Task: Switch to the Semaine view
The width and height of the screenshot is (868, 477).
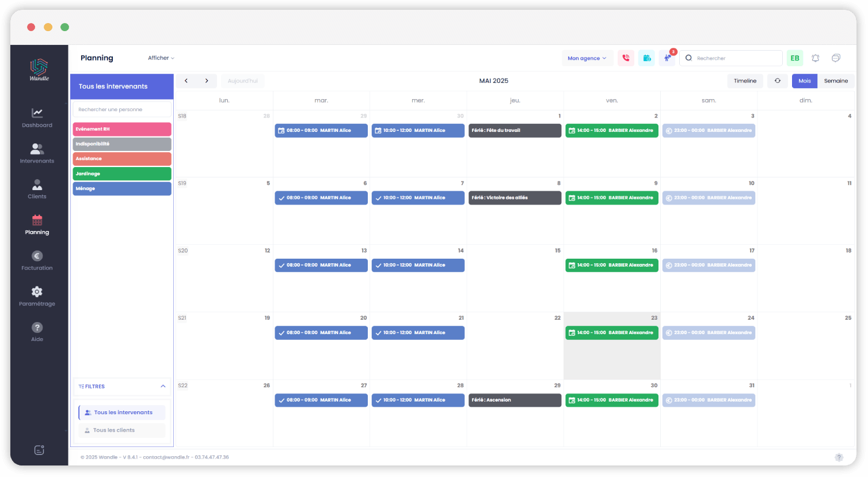Action: (x=836, y=81)
